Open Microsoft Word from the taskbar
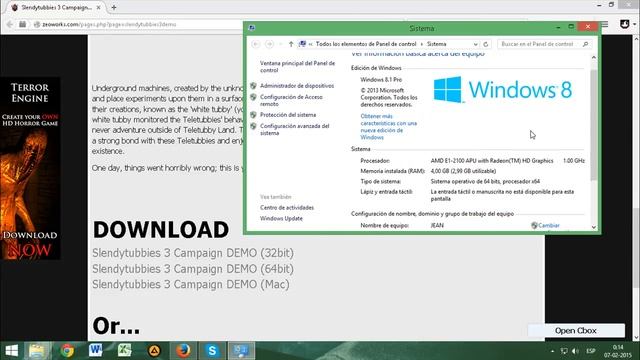The height and width of the screenshot is (360, 640). [x=96, y=351]
